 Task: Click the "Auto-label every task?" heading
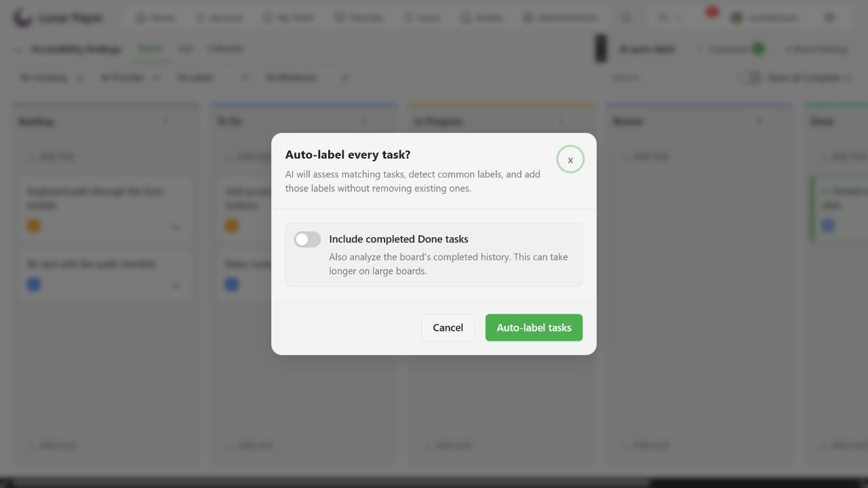click(348, 155)
